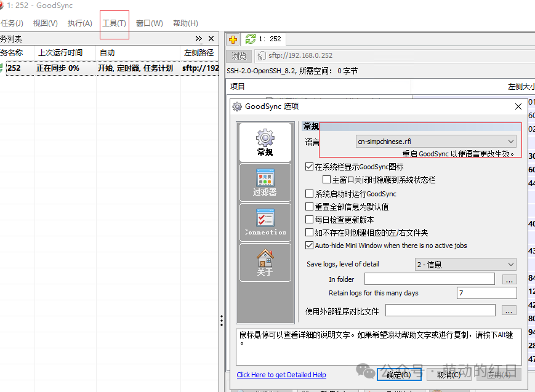Open the Connection settings page
Viewport: 535px width, 392px height.
coord(265,222)
